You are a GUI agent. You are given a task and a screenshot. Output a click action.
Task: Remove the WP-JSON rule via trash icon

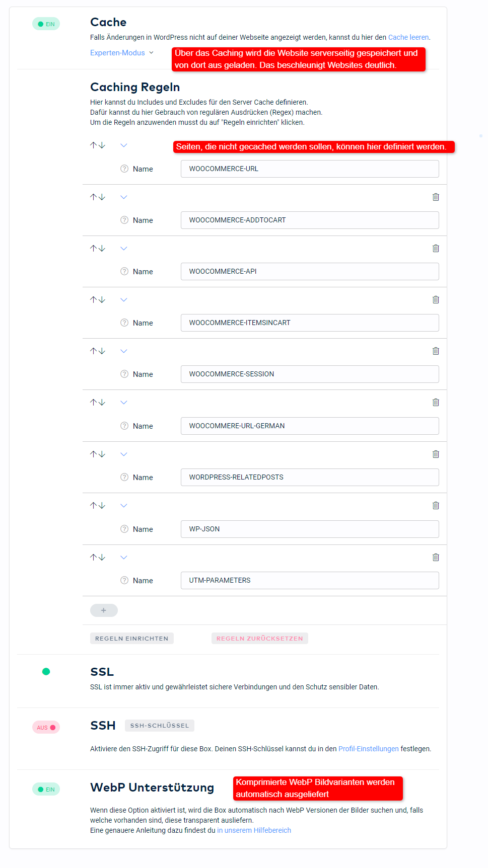coord(436,506)
